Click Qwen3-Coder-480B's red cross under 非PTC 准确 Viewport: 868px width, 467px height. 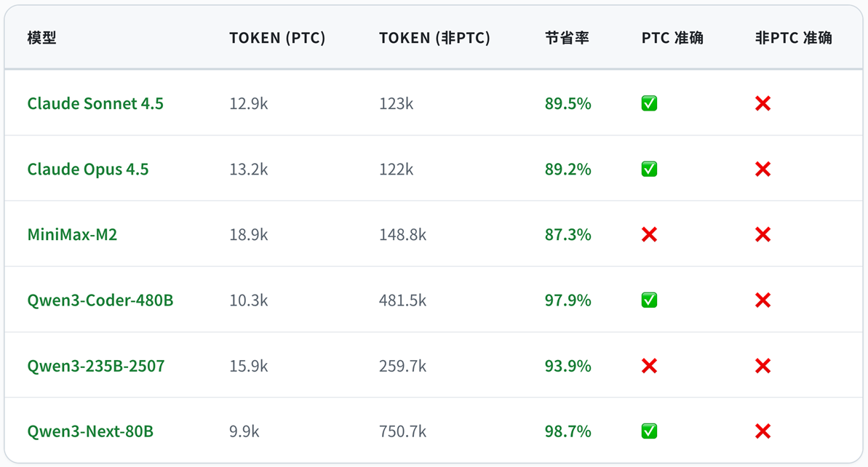coord(763,300)
